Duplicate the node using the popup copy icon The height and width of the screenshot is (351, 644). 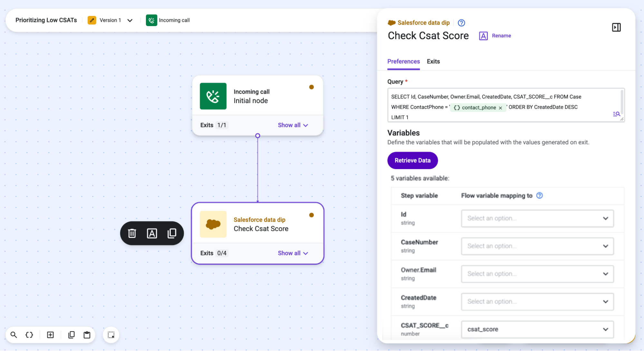172,233
